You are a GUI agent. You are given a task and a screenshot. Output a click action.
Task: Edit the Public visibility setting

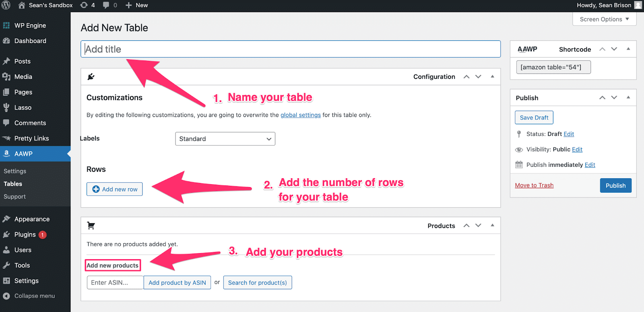577,150
